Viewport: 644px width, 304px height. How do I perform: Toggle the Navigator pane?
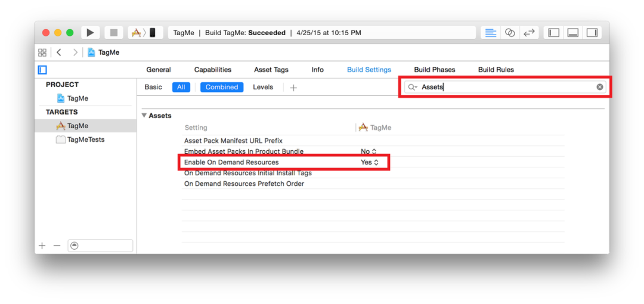(x=553, y=33)
